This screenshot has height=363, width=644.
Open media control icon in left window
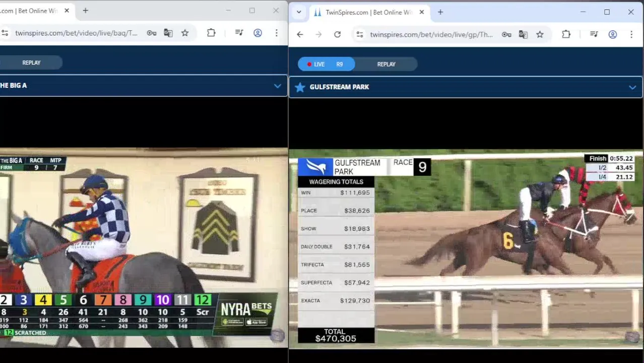[239, 33]
